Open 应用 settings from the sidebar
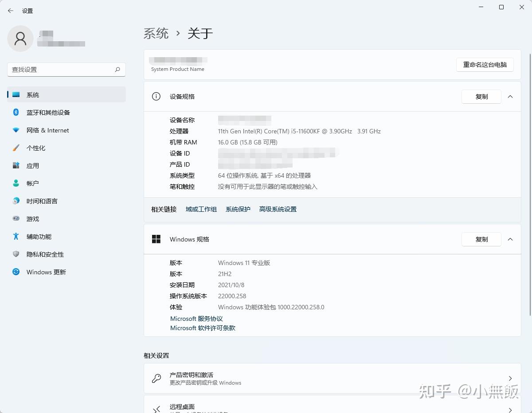The width and height of the screenshot is (532, 413). click(x=15, y=165)
